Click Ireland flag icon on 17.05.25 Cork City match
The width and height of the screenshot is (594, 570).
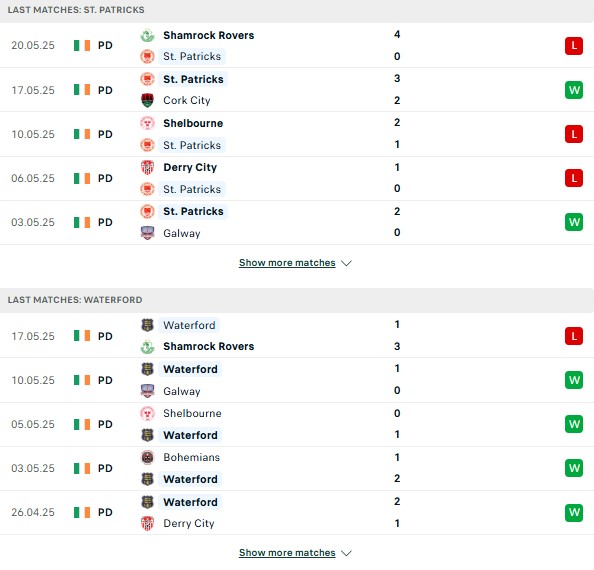point(82,90)
